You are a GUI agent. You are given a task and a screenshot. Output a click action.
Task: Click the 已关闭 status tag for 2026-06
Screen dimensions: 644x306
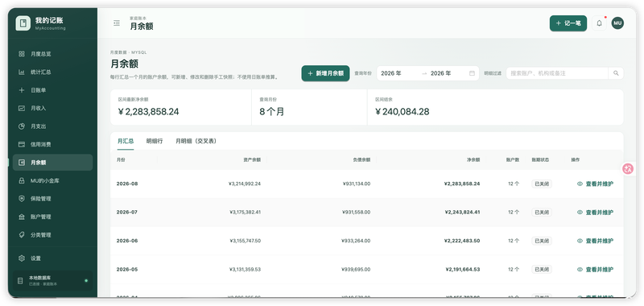pos(541,241)
